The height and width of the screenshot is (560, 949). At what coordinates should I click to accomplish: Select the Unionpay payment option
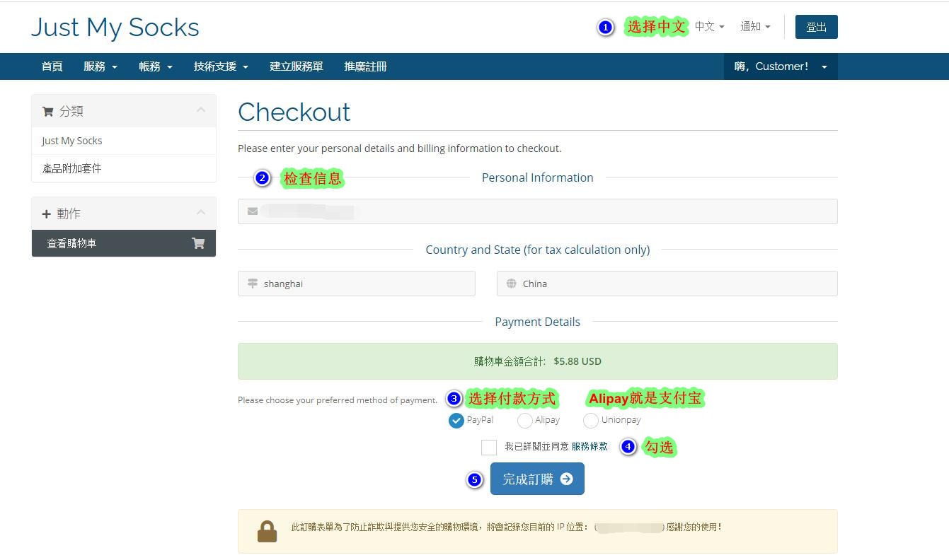click(x=591, y=421)
